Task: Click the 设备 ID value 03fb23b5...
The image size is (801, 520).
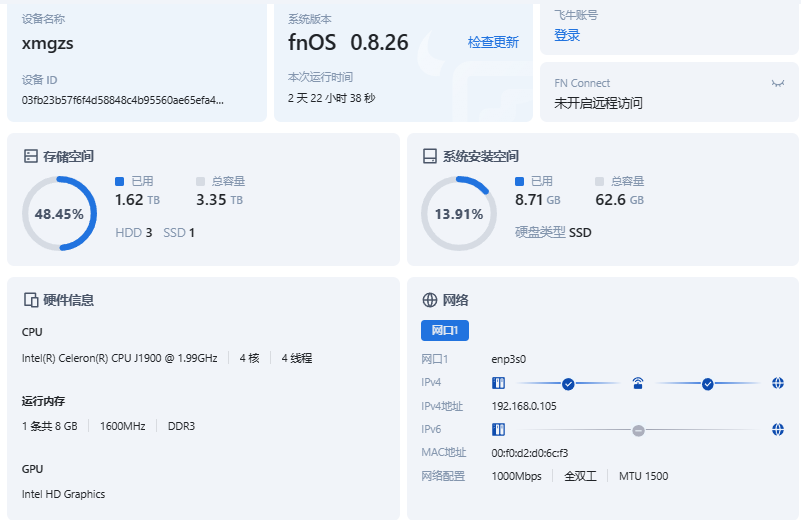Action: pos(123,100)
